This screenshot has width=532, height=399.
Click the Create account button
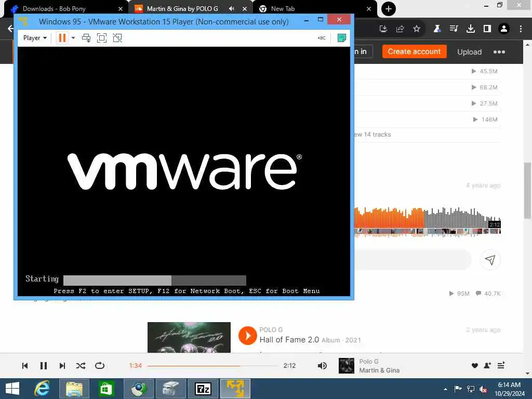[x=414, y=51]
